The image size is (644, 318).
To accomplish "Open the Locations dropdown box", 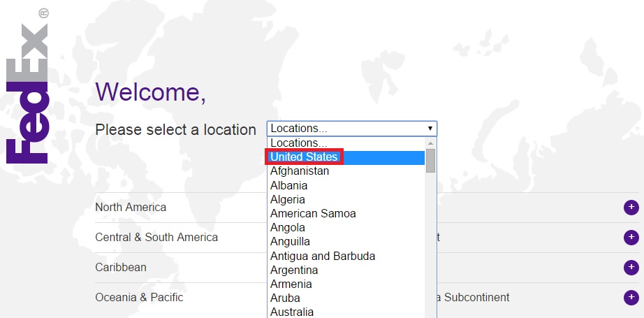I will pos(352,129).
